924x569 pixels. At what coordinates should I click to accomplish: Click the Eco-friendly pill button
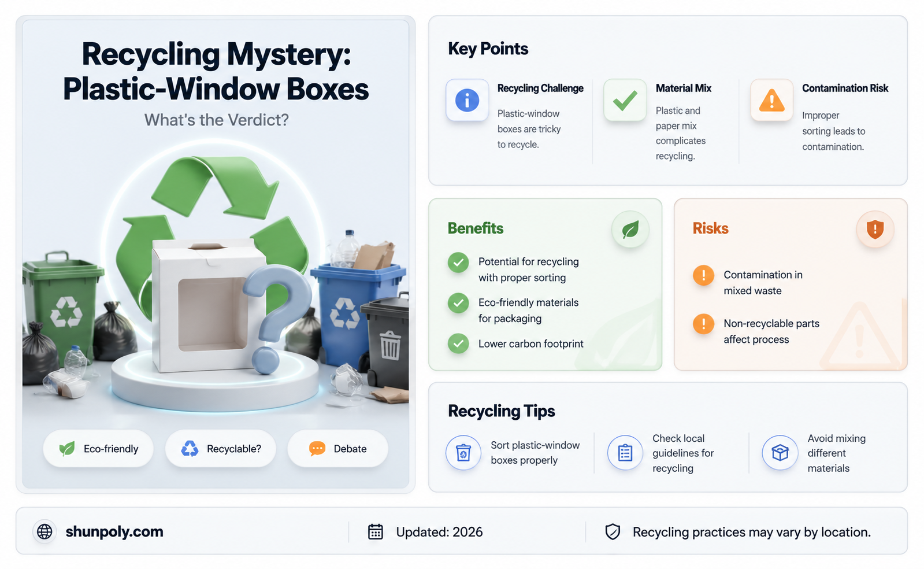[x=98, y=448]
